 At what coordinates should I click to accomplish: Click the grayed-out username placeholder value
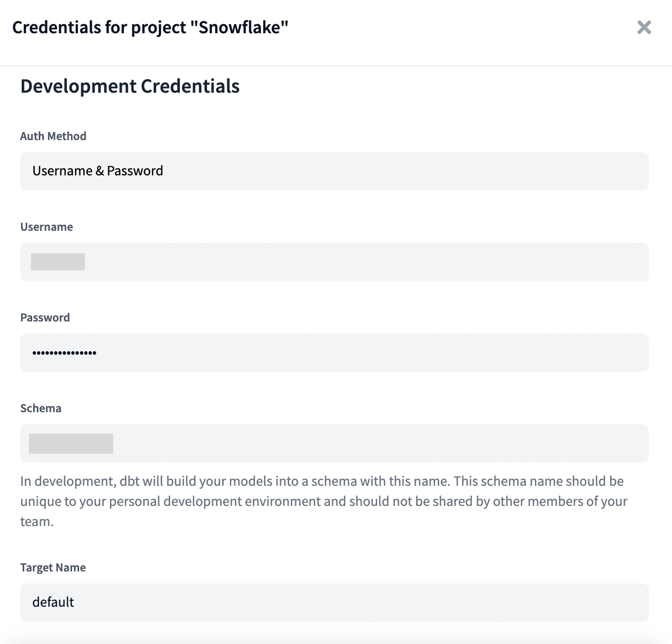click(58, 262)
